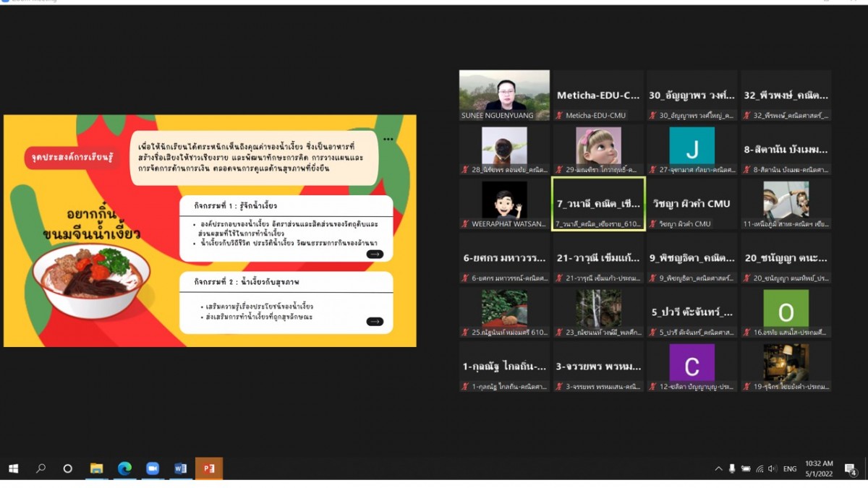The image size is (868, 488).
Task: Open clock showing 10:32 AM
Action: 819,468
